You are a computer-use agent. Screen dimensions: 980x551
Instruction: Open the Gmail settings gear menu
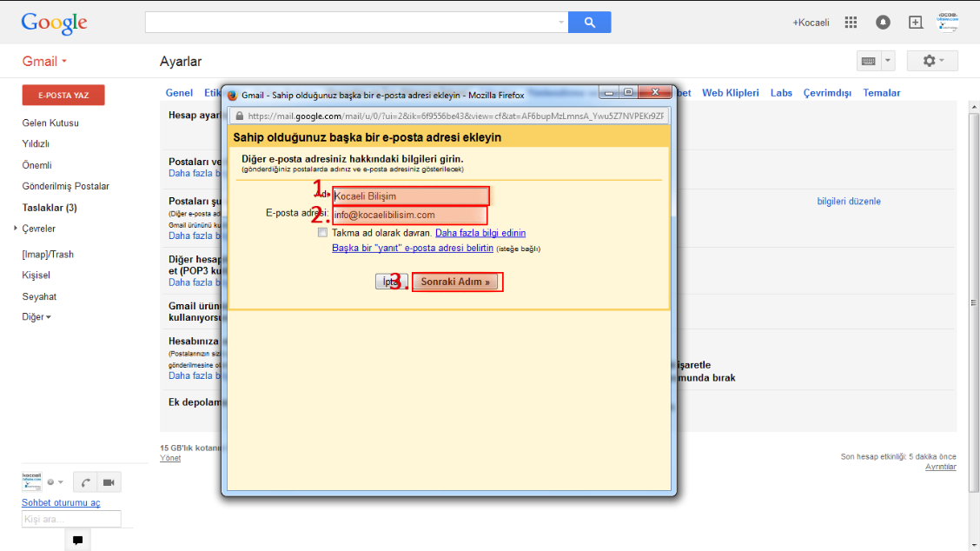[x=932, y=61]
